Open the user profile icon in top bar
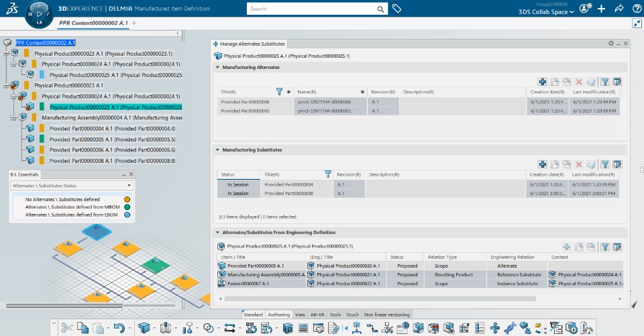The image size is (644, 336). (585, 8)
